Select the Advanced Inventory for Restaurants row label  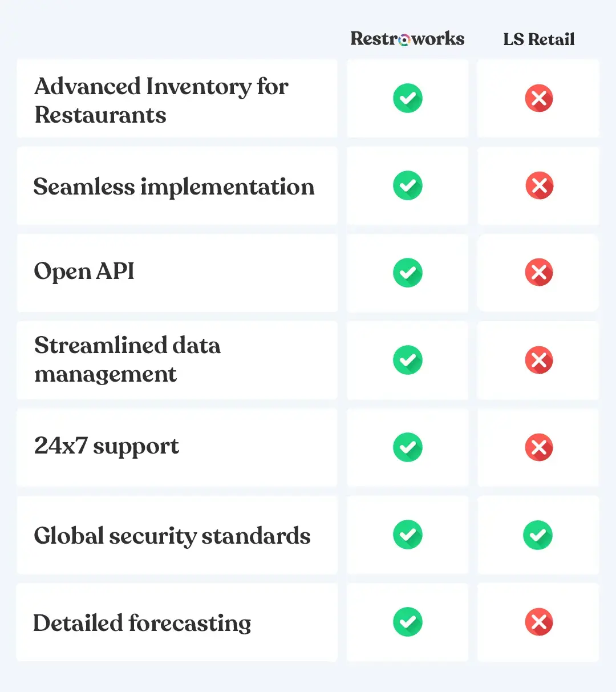[x=161, y=100]
